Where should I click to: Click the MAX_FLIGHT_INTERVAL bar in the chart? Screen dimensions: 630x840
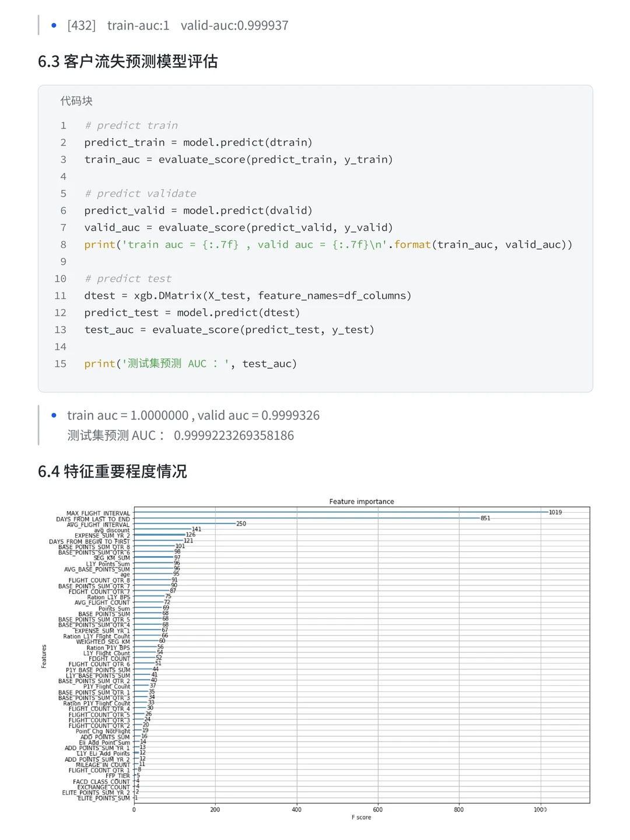point(341,512)
